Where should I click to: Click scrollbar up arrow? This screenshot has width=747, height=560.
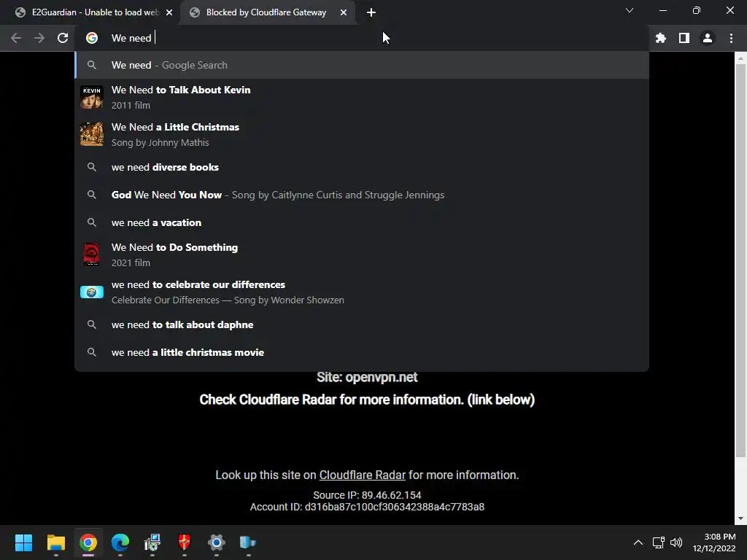point(740,58)
